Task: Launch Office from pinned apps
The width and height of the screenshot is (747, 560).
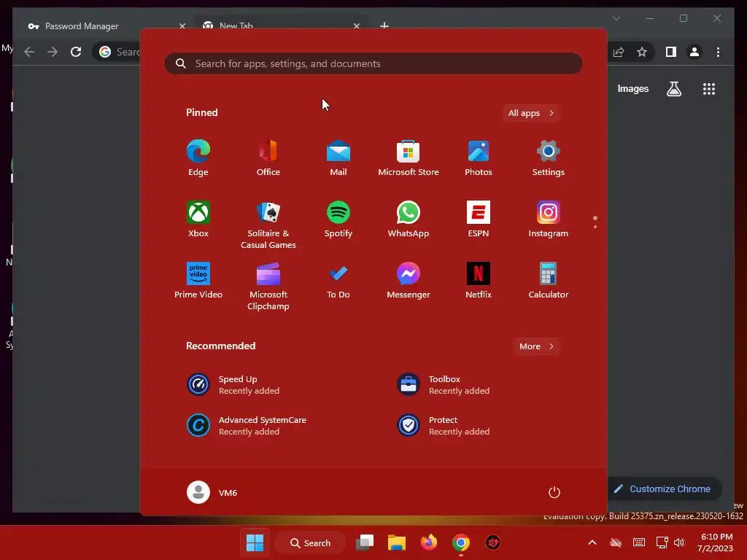Action: 268,158
